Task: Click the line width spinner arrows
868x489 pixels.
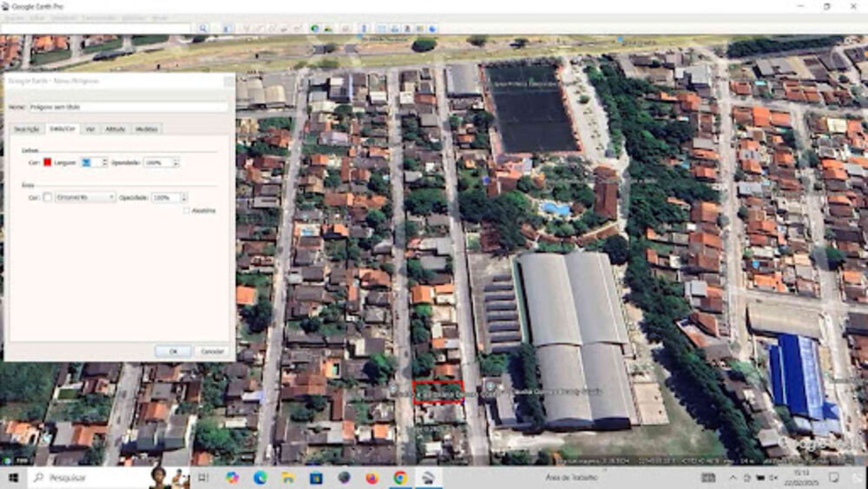Action: 105,162
